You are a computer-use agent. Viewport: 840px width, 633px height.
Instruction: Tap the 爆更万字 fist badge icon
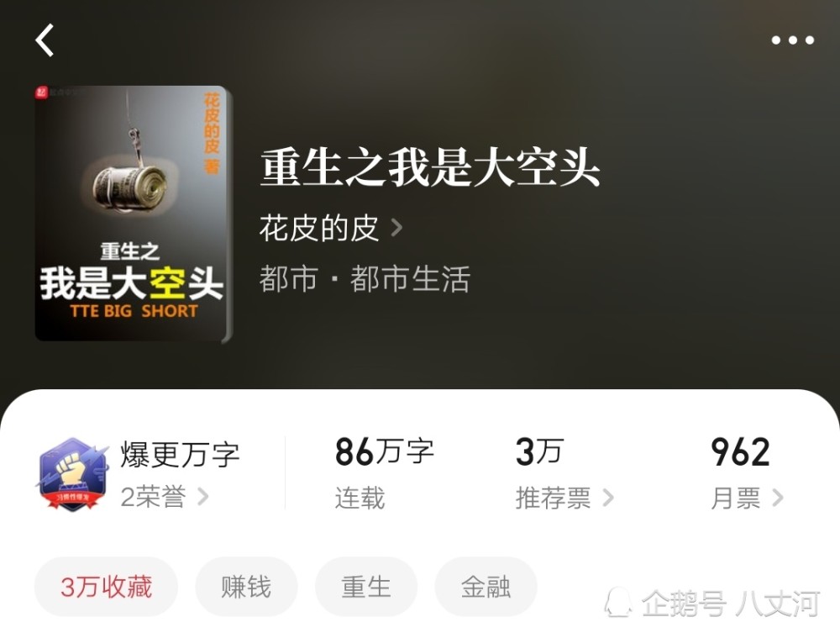point(73,473)
